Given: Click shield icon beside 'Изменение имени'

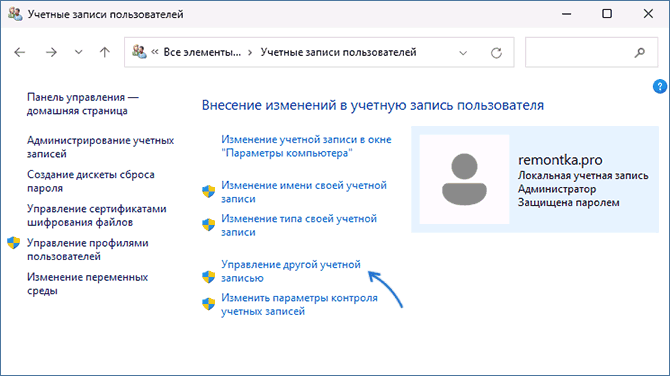Looking at the screenshot, I should [x=209, y=191].
